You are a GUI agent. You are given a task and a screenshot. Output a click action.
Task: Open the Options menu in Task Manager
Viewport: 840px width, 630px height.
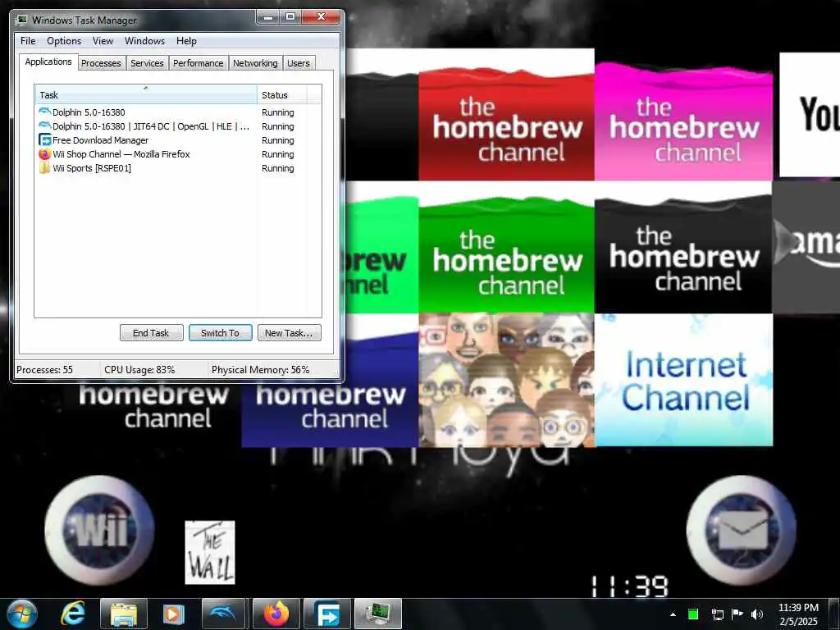64,41
